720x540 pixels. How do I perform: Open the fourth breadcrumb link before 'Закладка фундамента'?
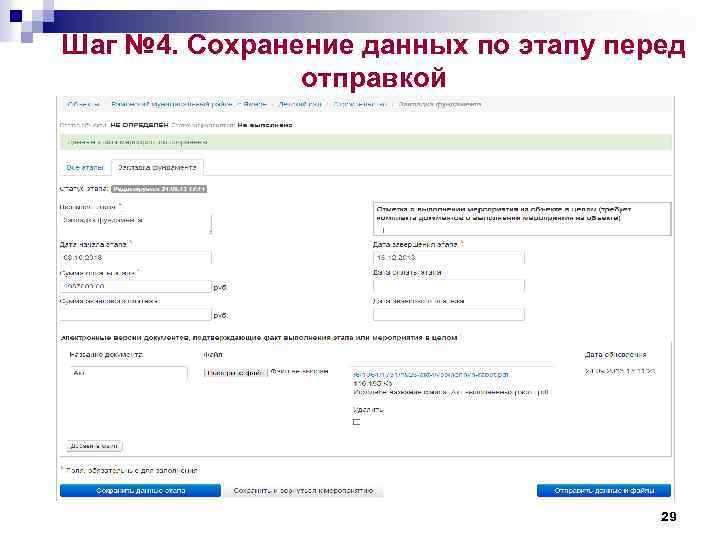click(x=360, y=105)
